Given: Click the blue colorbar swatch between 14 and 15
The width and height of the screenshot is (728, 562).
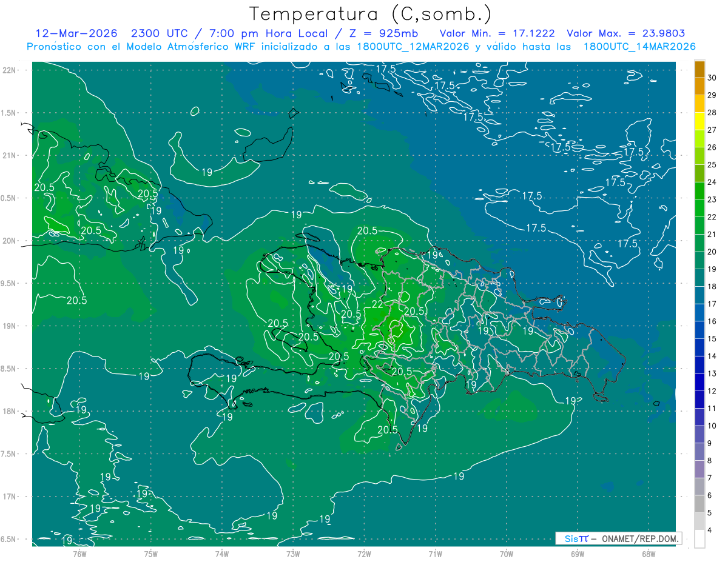Looking at the screenshot, I should click(x=699, y=347).
